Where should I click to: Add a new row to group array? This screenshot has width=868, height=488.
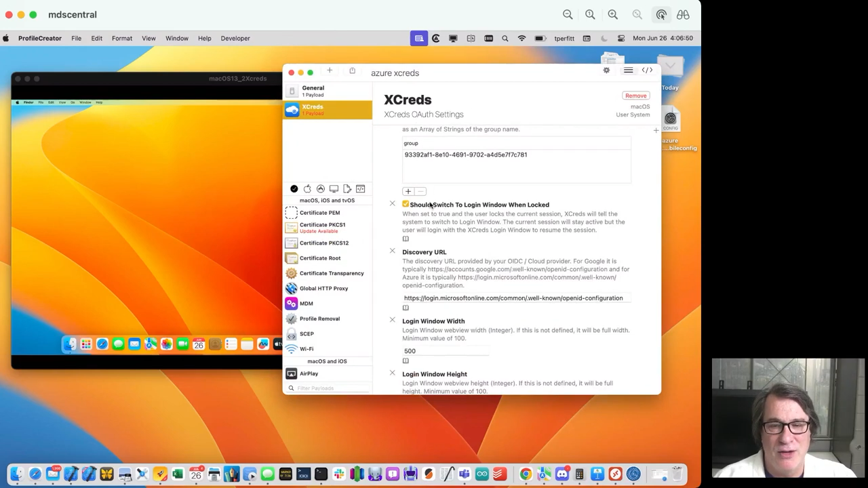coord(408,192)
